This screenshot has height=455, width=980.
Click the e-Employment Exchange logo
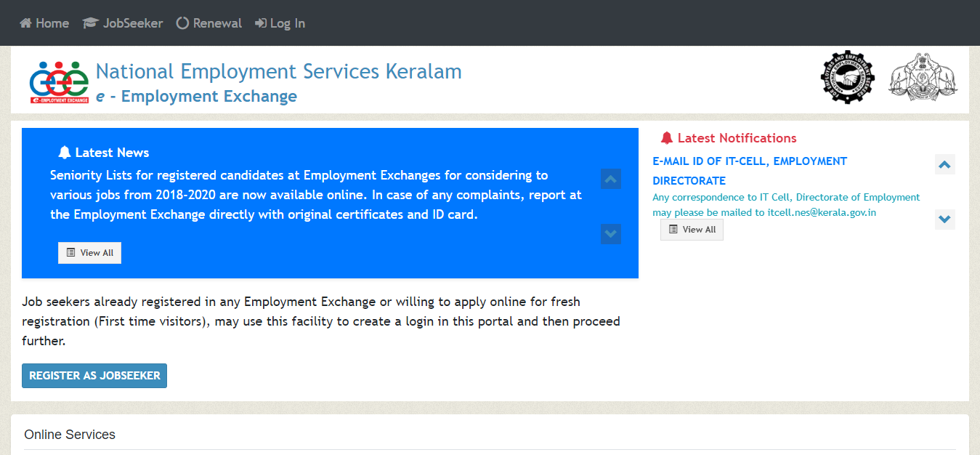[x=60, y=83]
